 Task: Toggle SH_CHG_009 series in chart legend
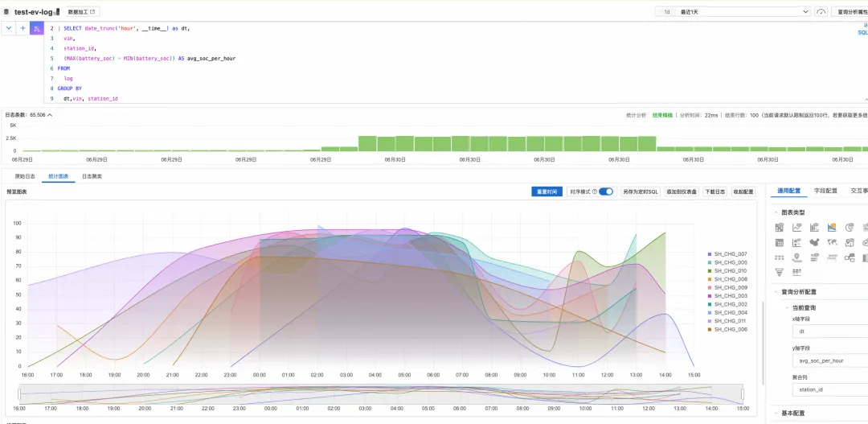coord(727,288)
